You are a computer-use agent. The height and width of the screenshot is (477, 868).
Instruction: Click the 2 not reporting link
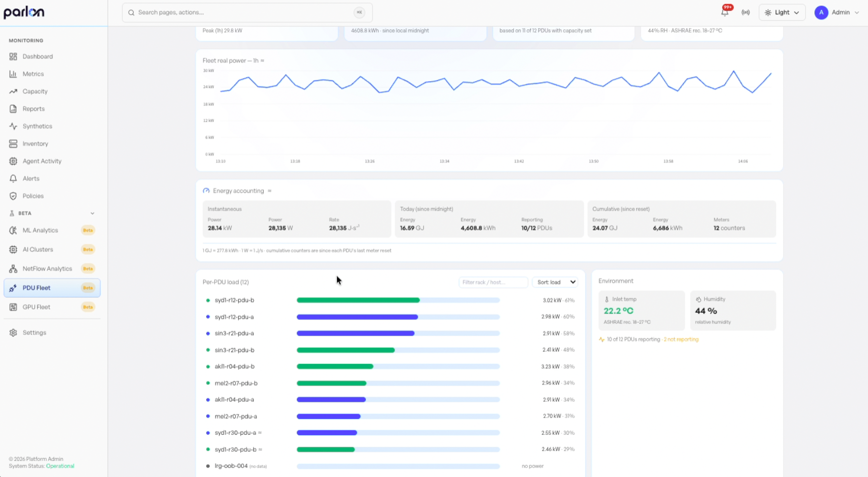[681, 339]
